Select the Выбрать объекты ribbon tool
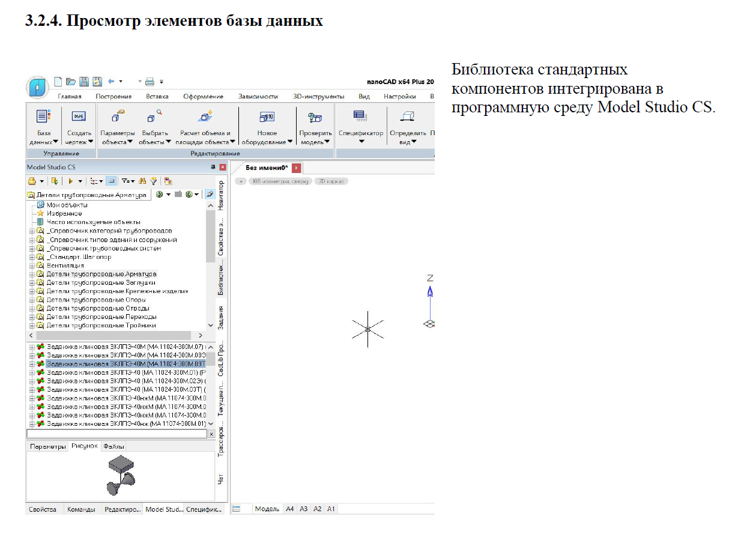Image resolution: width=756 pixels, height=555 pixels. (x=155, y=127)
